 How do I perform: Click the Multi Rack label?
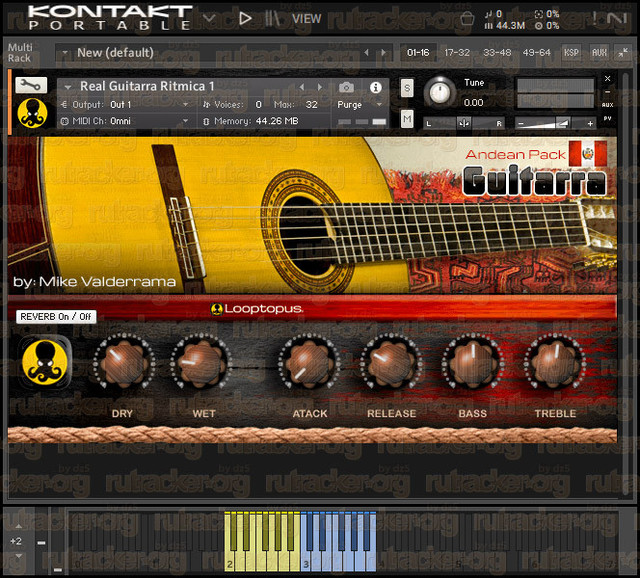tap(20, 53)
